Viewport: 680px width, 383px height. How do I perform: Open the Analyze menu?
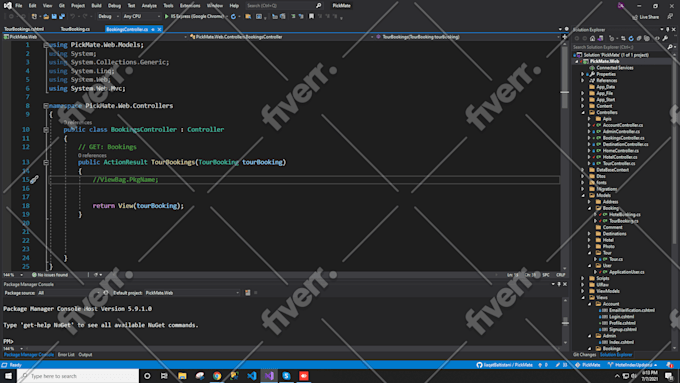point(149,6)
